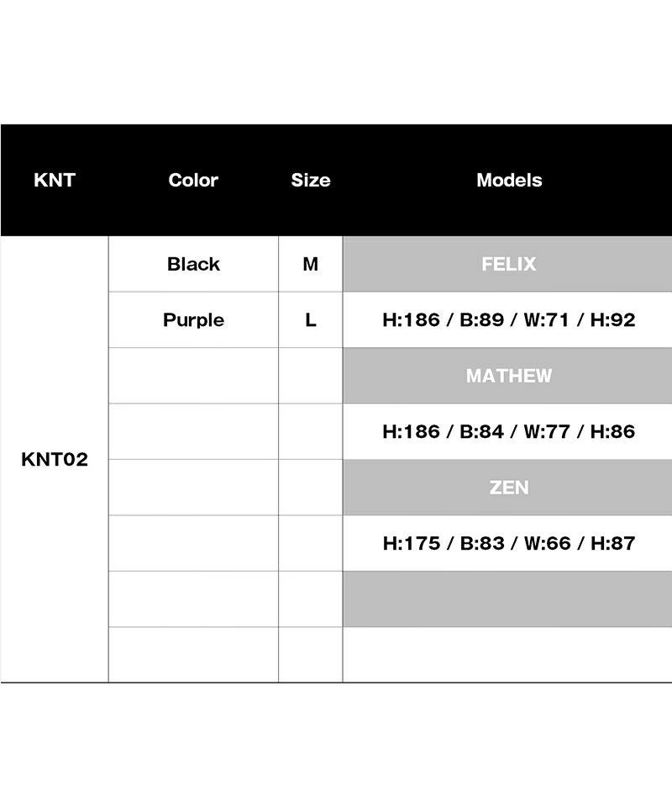Click the MATHEW model name row

tap(508, 376)
